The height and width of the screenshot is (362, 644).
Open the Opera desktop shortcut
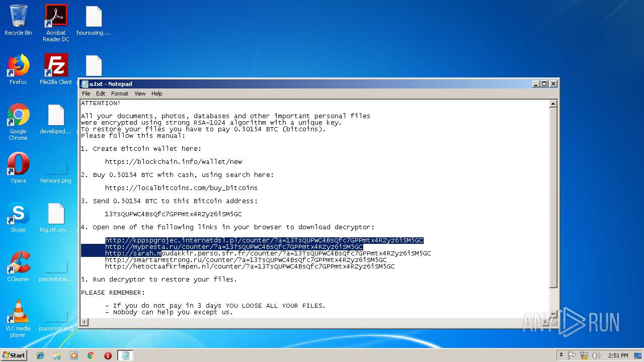point(18,168)
